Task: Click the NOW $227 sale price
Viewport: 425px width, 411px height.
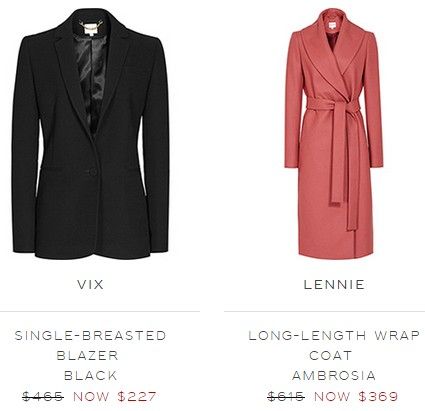Action: pos(115,396)
